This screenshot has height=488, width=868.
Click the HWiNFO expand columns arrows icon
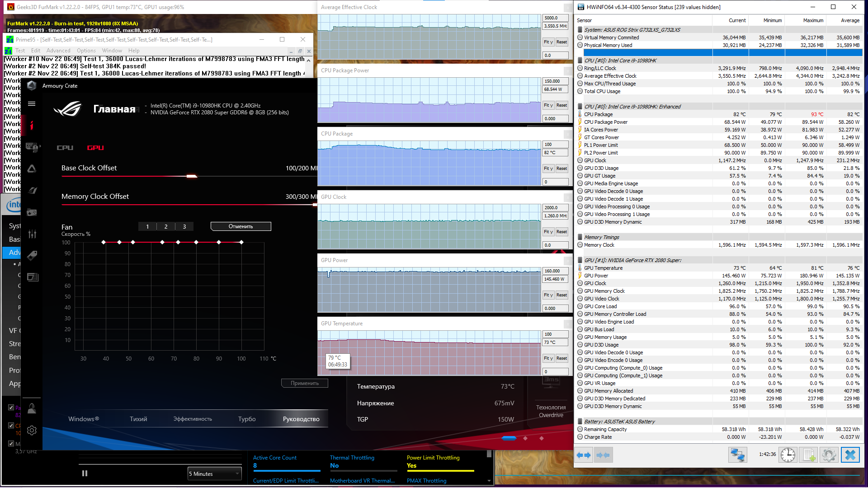click(584, 455)
